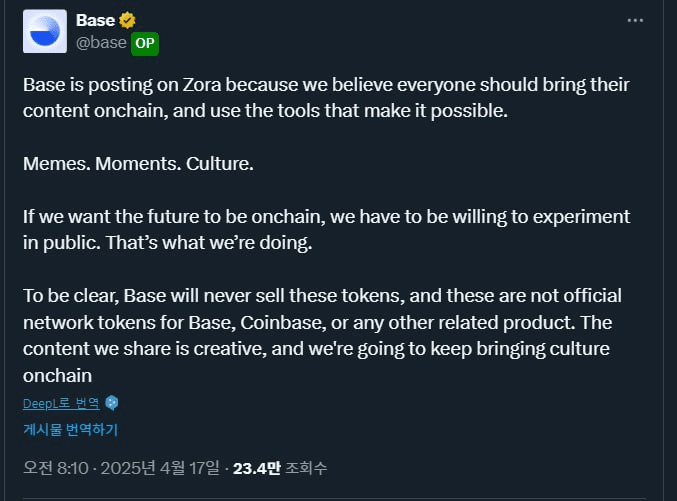Viewport: 677px width, 501px height.
Task: Open the Base display name profile link
Action: pos(95,20)
